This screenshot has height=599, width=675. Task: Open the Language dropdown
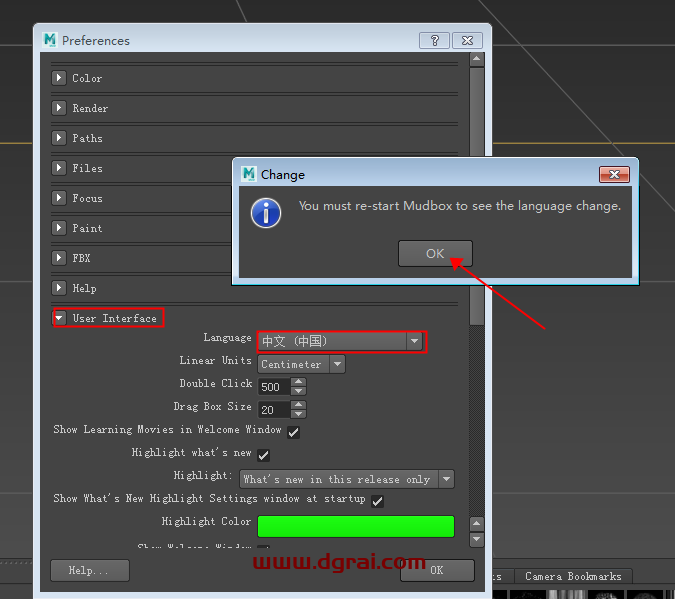point(341,341)
